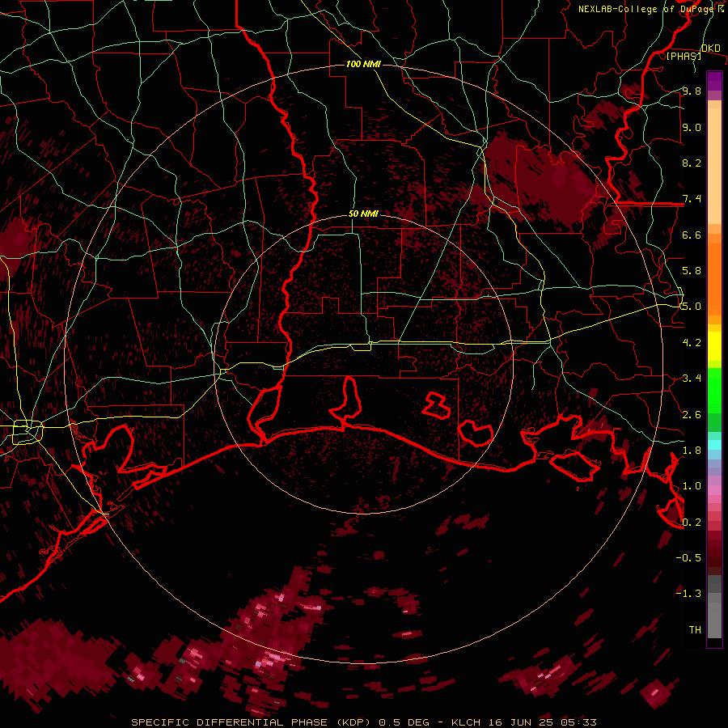The width and height of the screenshot is (728, 728).
Task: Click the yellow swatch in the color bar
Action: click(714, 346)
